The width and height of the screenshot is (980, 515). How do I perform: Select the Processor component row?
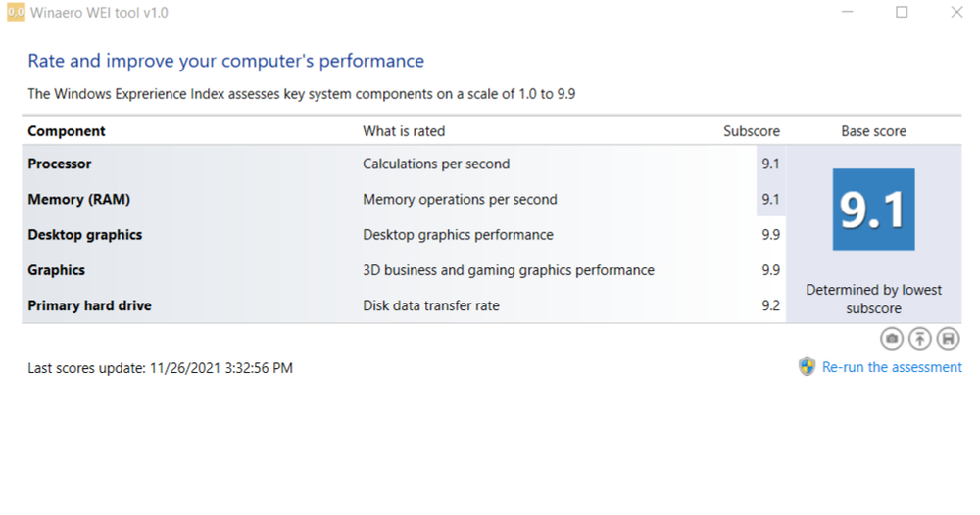pos(60,164)
